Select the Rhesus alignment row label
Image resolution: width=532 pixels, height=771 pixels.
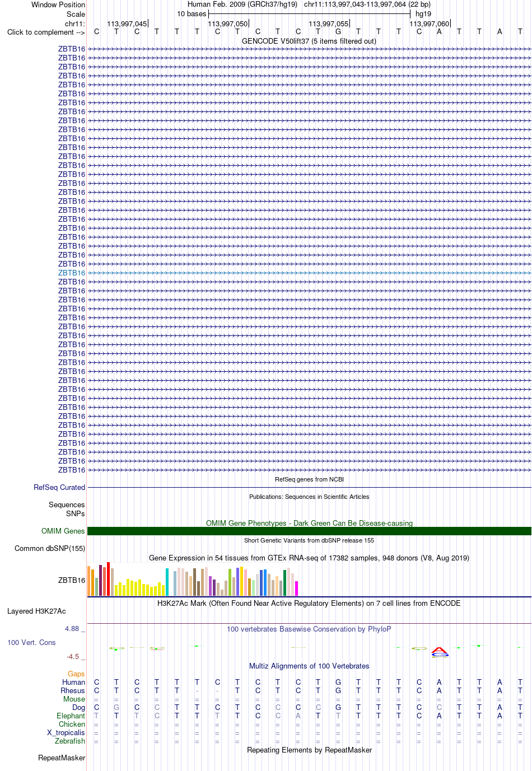pos(73,690)
